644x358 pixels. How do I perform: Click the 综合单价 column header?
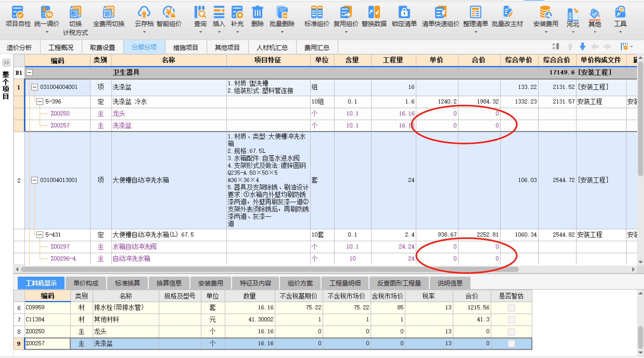click(x=519, y=60)
